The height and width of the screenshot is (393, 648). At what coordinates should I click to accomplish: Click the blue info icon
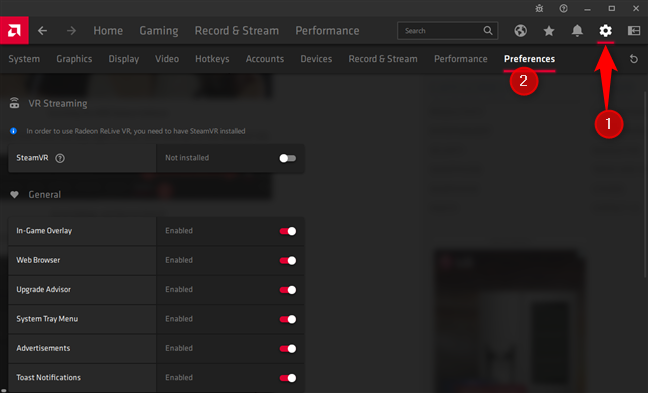[13, 131]
